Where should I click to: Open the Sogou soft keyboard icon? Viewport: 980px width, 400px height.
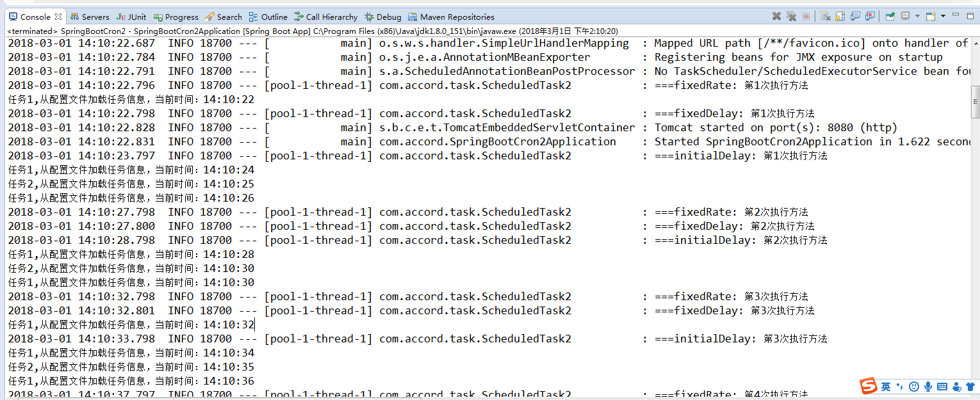942,386
